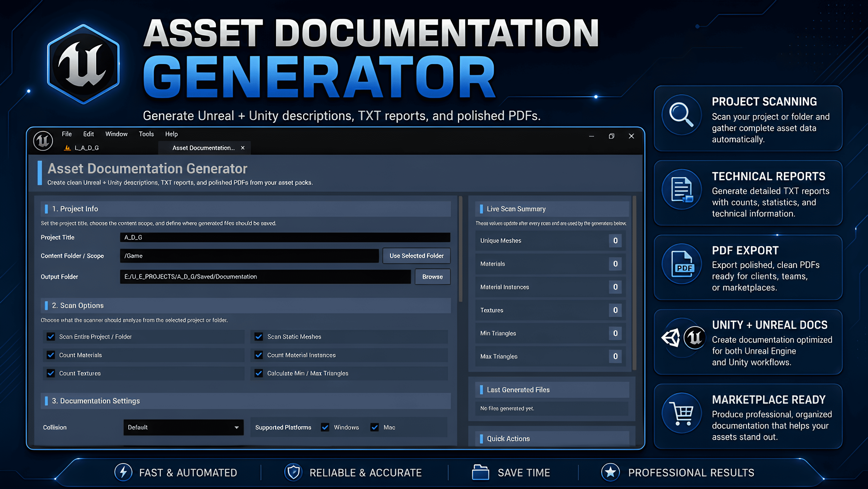The width and height of the screenshot is (868, 489).
Task: Click the Save Time folder icon
Action: 480,472
